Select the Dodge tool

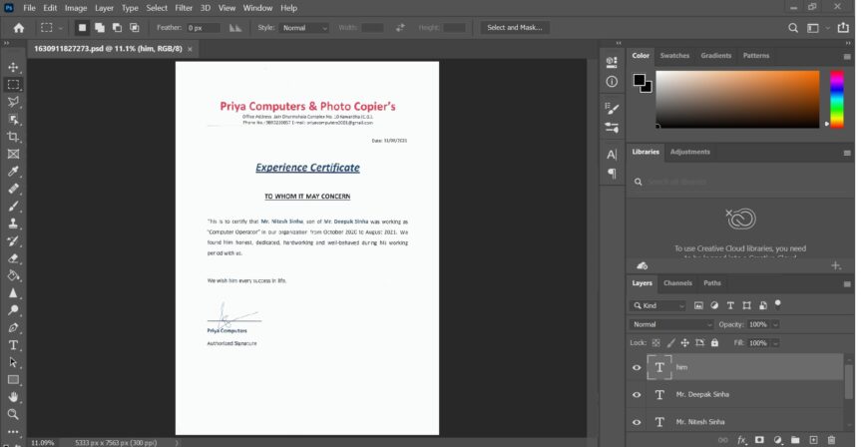pyautogui.click(x=13, y=310)
